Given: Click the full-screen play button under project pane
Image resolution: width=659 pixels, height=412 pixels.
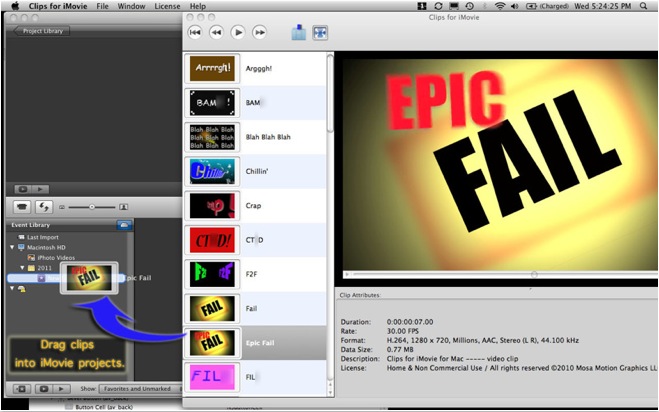Looking at the screenshot, I should tap(23, 189).
